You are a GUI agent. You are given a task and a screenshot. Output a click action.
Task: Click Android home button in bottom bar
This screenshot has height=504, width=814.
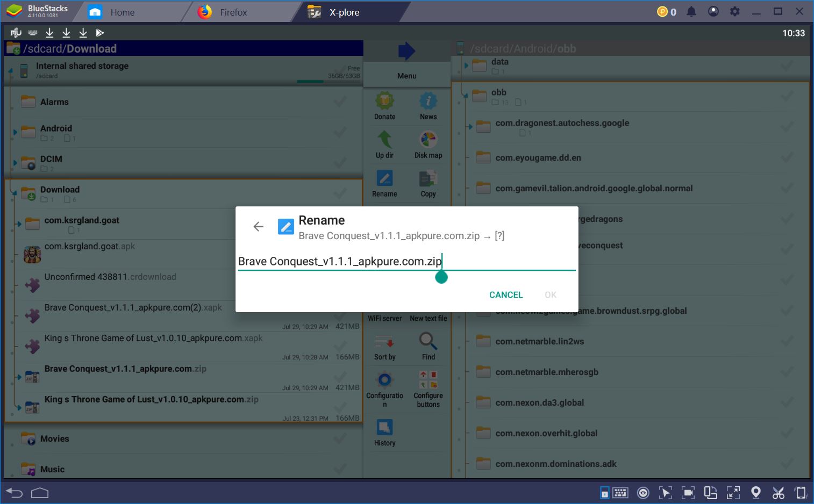click(x=40, y=493)
